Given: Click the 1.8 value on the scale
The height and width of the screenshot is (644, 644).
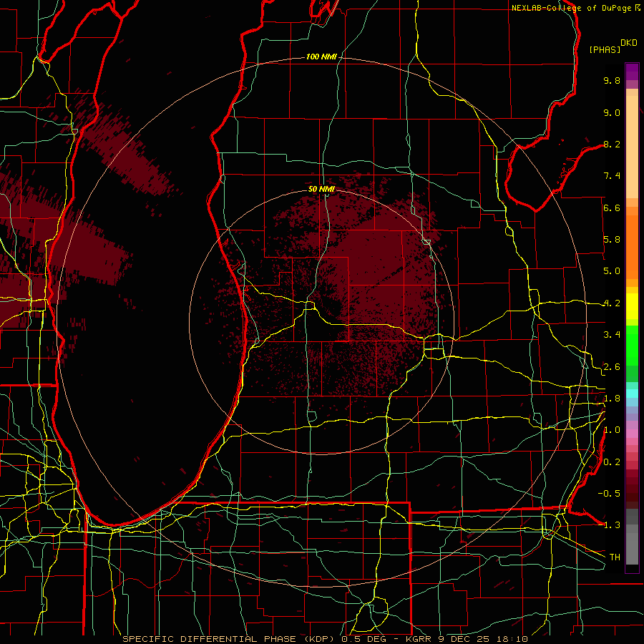Looking at the screenshot, I should pos(612,399).
